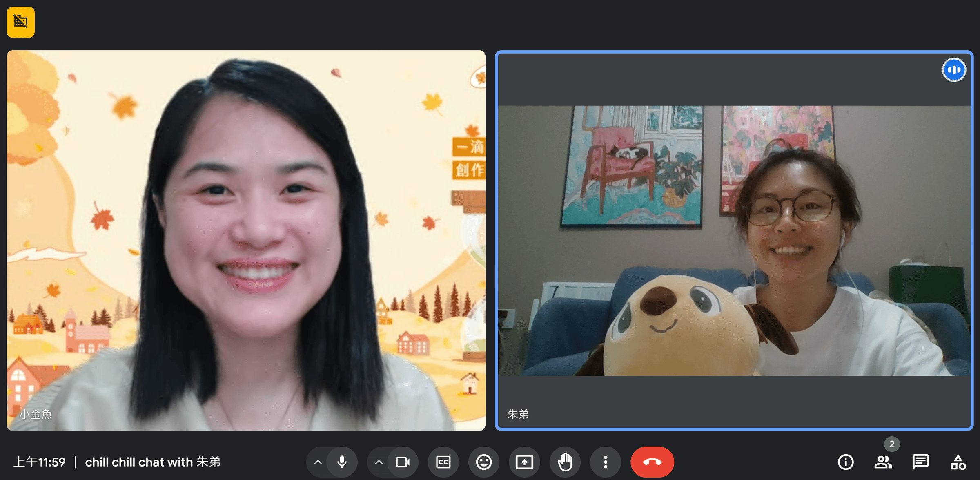Open meeting details info panel

[x=845, y=462]
